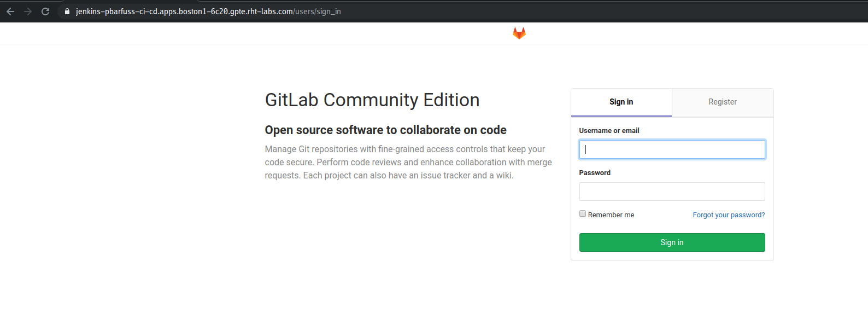This screenshot has height=324, width=868.
Task: Click the green Sign in button
Action: pyautogui.click(x=672, y=242)
